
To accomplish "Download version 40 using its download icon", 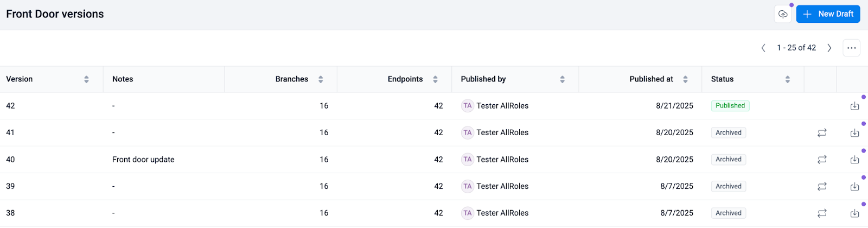I will (x=854, y=160).
